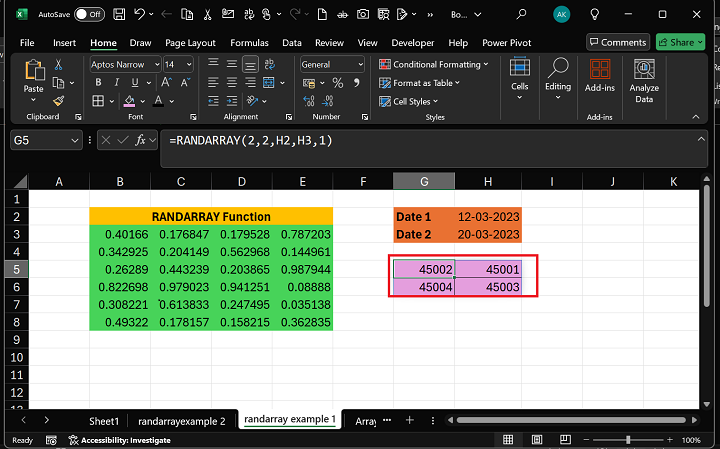The height and width of the screenshot is (449, 720).
Task: Click the Cut scissors icon
Action: (59, 64)
